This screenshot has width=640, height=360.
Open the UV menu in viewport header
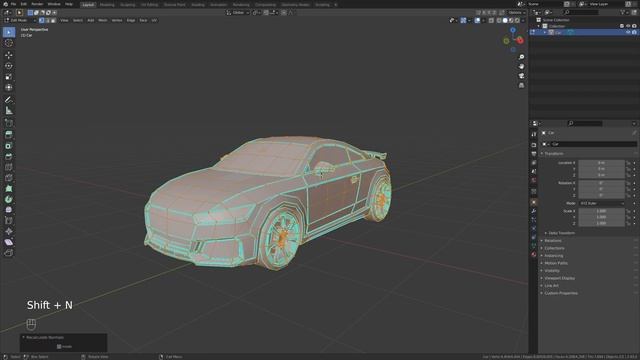[x=154, y=20]
